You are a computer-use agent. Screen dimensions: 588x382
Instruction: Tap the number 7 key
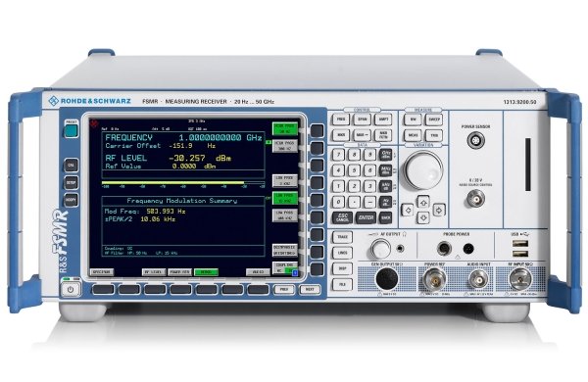pos(339,155)
